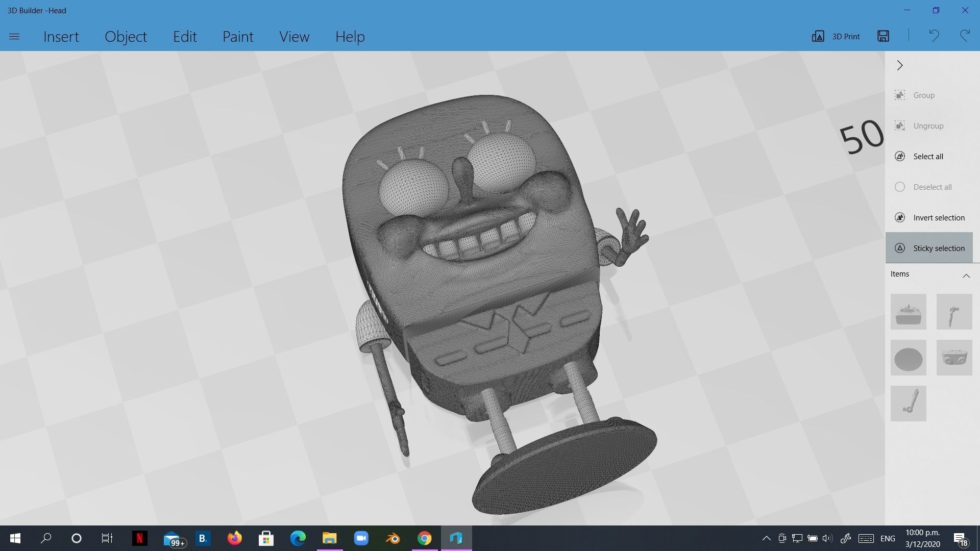Viewport: 980px width, 551px height.
Task: Select the arm with spatula item thumbnail
Action: coord(954,312)
